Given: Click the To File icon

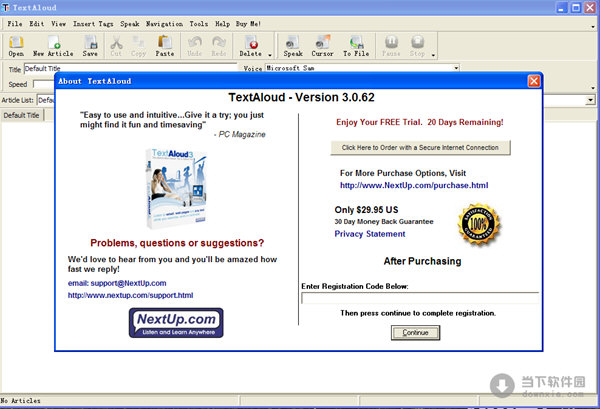Looking at the screenshot, I should 356,46.
